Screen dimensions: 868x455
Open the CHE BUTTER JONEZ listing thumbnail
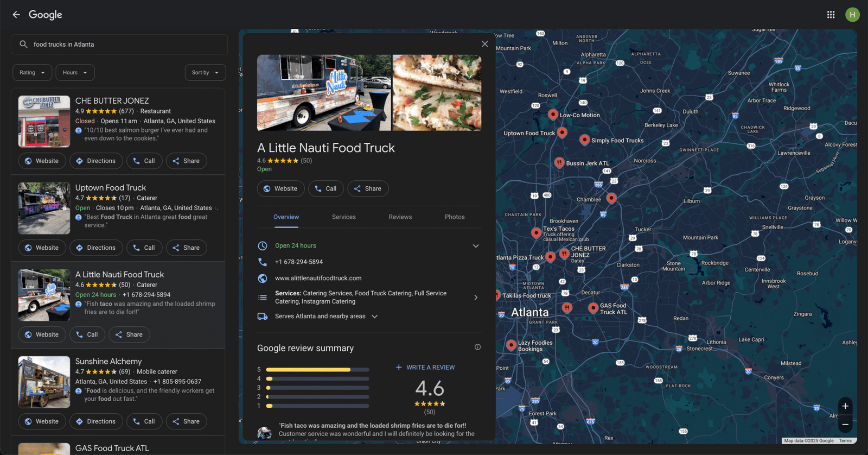click(44, 122)
